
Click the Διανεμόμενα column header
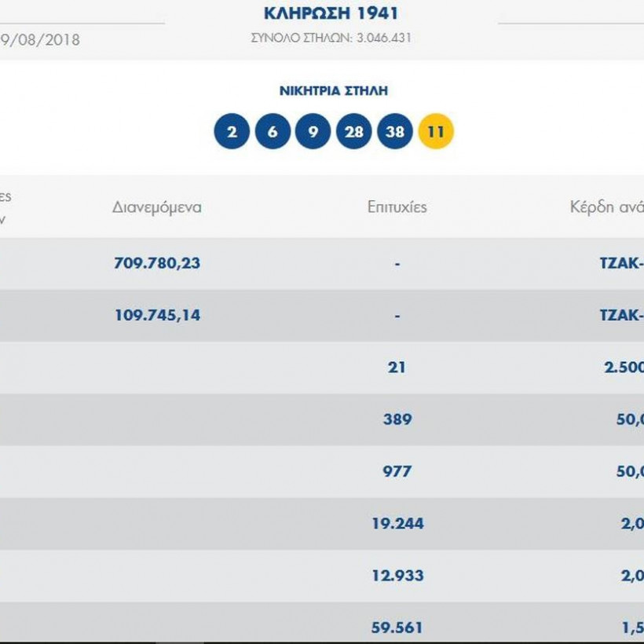157,207
